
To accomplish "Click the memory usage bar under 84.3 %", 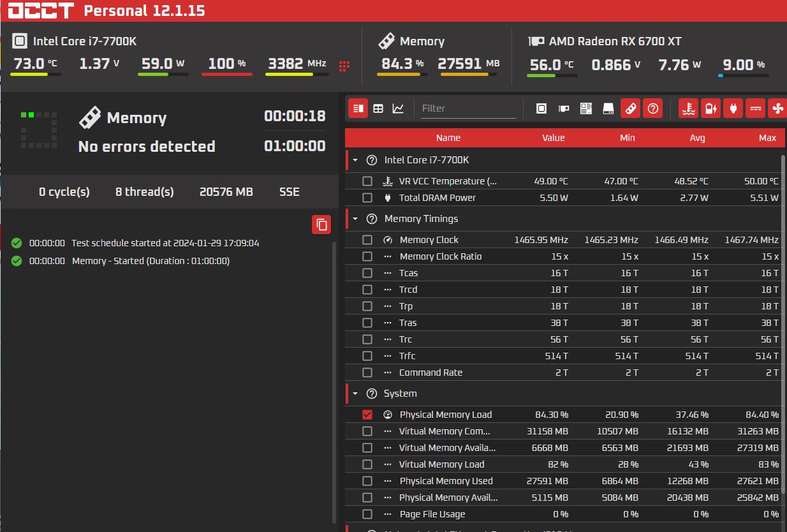I will [x=402, y=75].
